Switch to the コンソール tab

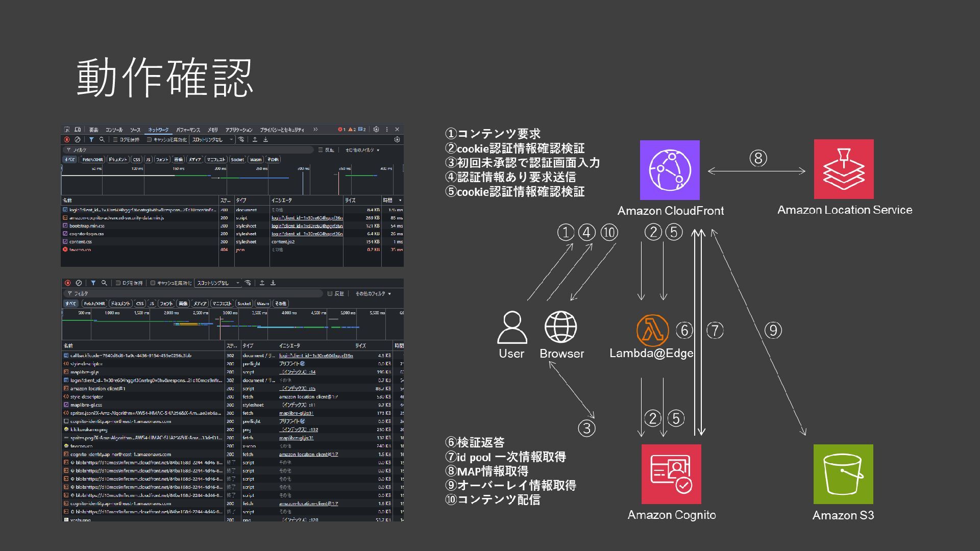[x=114, y=130]
